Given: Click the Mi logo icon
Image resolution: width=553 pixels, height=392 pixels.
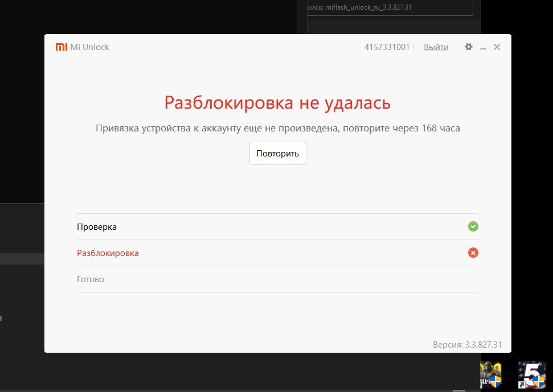Looking at the screenshot, I should pos(62,47).
